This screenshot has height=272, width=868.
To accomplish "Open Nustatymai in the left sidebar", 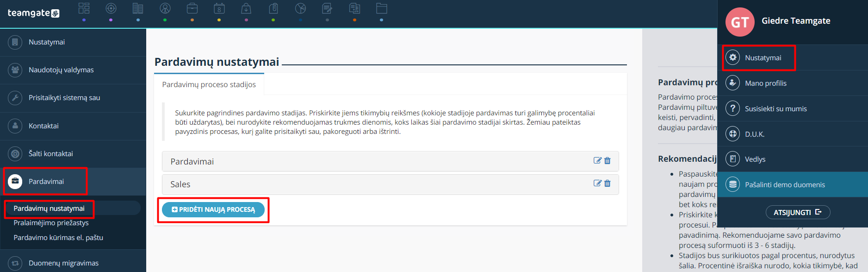I will 73,42.
